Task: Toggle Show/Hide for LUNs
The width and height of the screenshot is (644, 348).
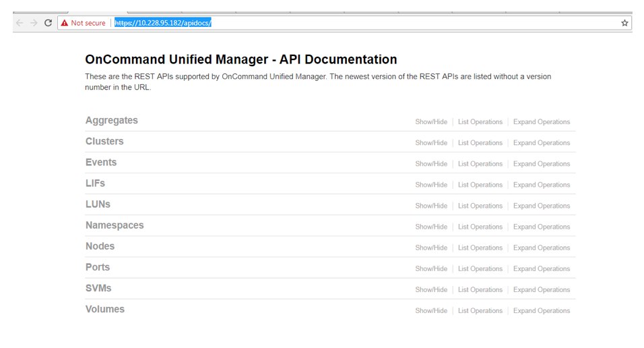Action: coord(431,206)
